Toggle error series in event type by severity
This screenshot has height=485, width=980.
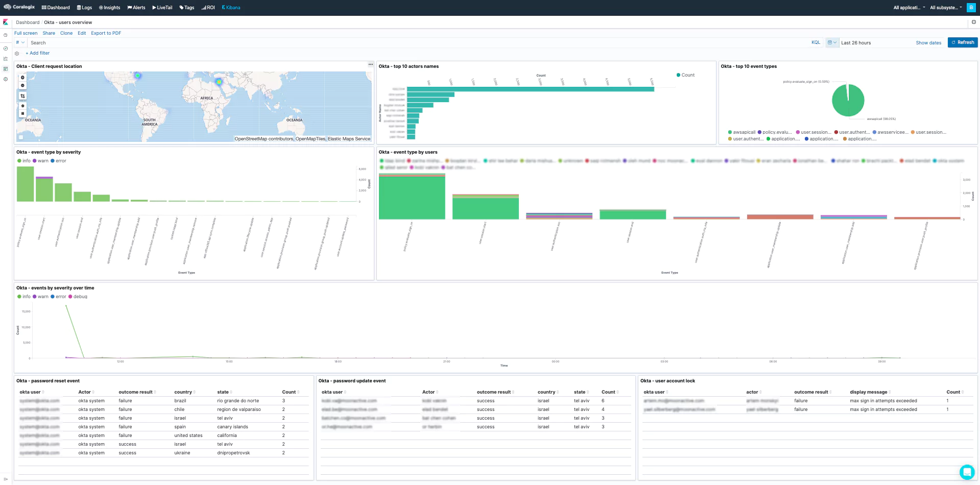pos(58,161)
